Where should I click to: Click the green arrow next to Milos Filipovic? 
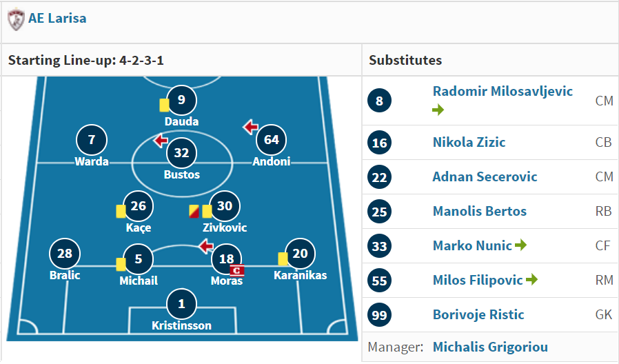point(531,279)
